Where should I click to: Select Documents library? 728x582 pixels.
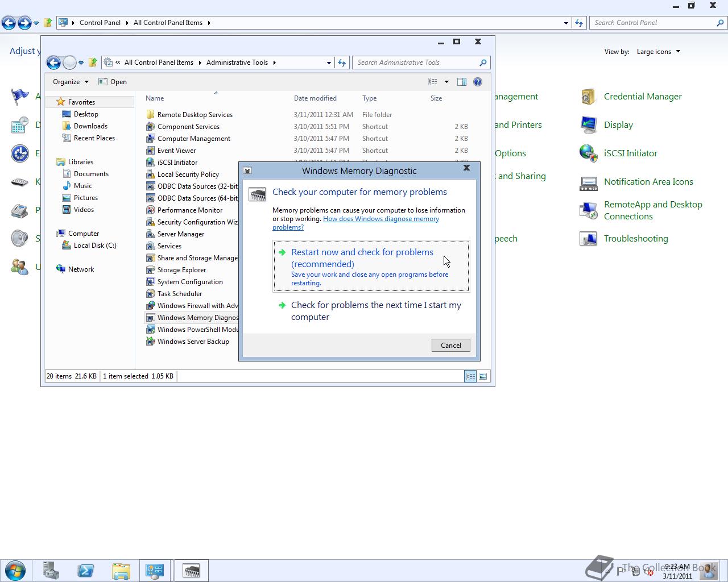click(91, 174)
